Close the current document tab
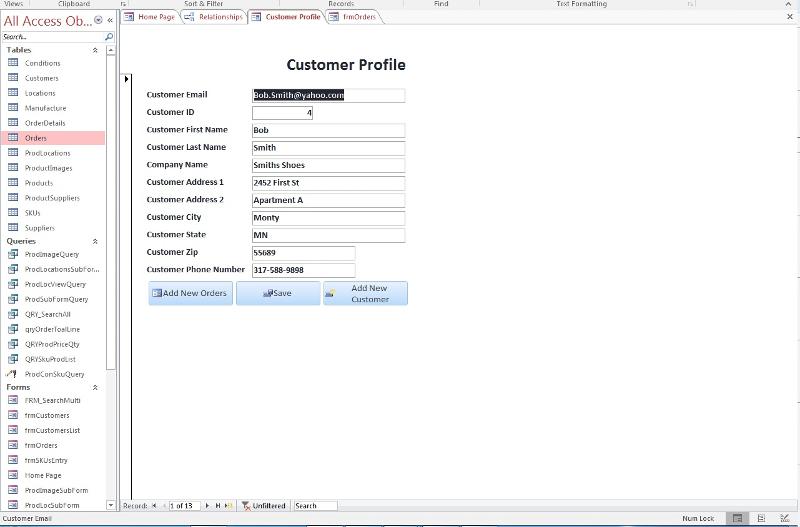This screenshot has height=527, width=800. click(790, 17)
